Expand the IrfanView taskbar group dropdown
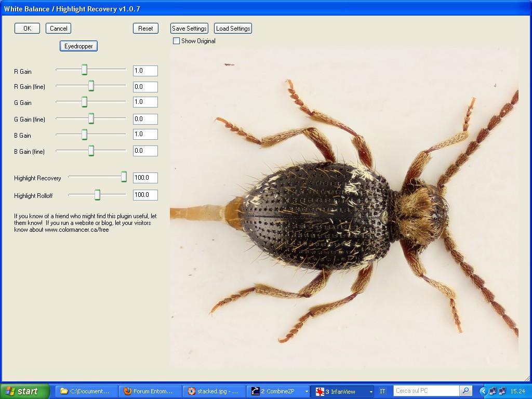 (370, 391)
